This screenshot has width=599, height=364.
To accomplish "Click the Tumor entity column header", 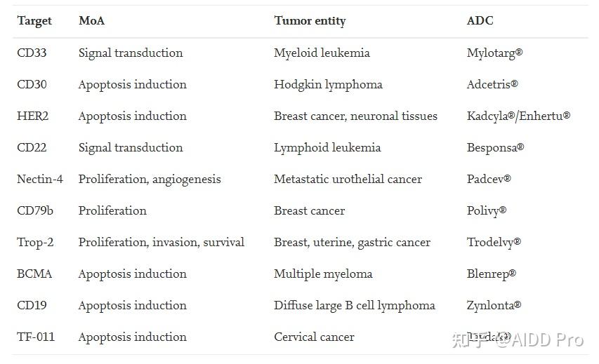I will 310,20.
